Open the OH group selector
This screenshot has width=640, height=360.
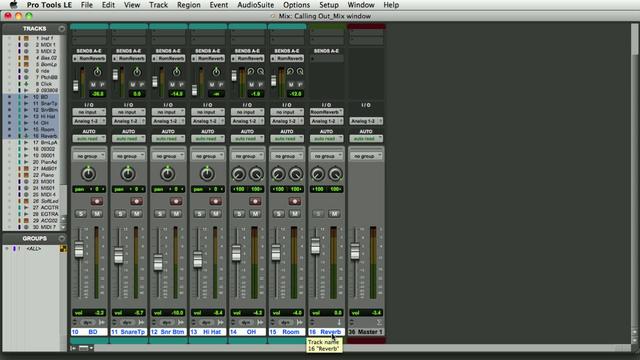pyautogui.click(x=247, y=156)
